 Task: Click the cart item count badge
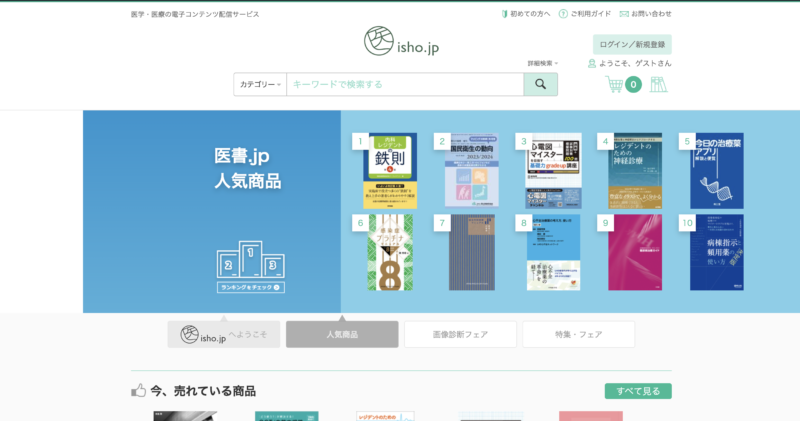[x=633, y=84]
